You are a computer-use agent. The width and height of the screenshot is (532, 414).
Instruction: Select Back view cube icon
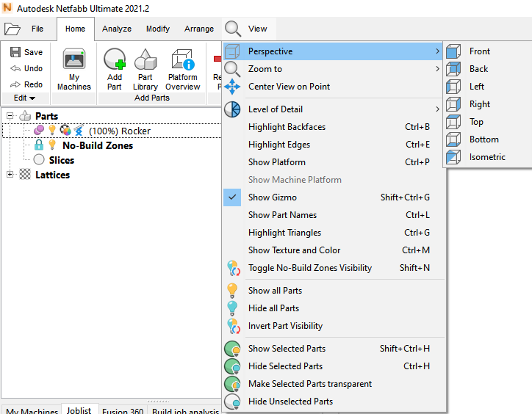coord(453,69)
